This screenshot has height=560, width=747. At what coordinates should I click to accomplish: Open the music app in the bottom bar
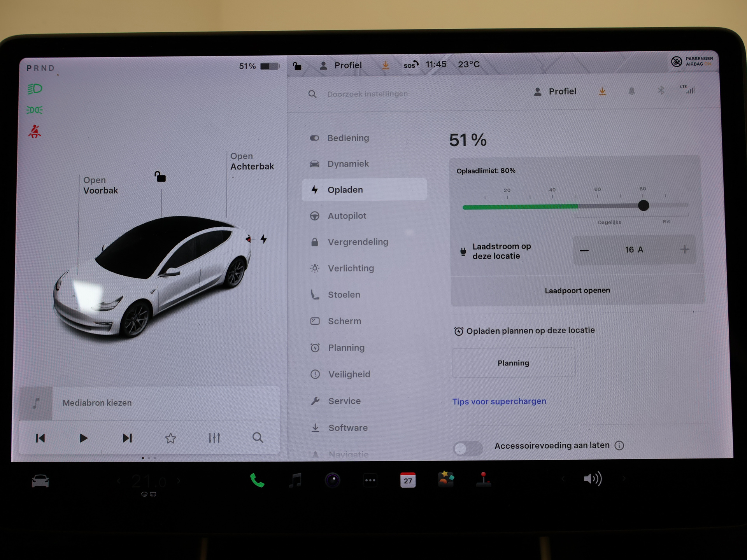coord(295,481)
